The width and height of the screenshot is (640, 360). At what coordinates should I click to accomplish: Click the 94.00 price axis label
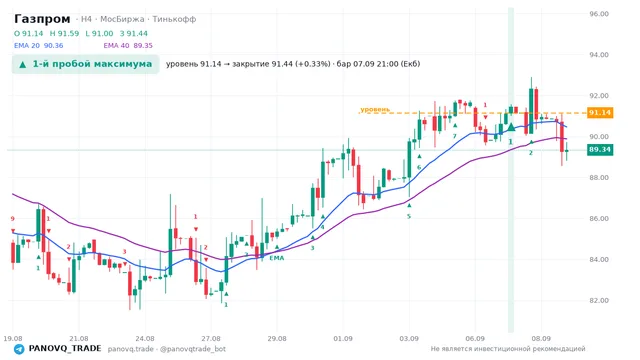[x=599, y=55]
